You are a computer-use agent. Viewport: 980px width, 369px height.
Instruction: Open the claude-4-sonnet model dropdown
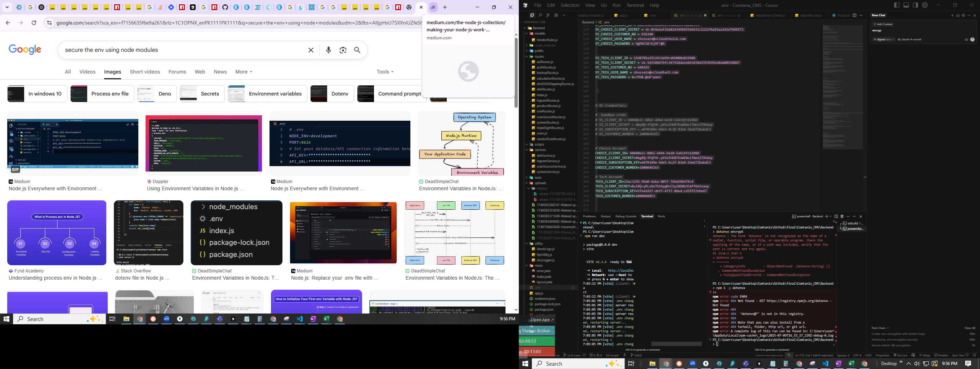910,39
